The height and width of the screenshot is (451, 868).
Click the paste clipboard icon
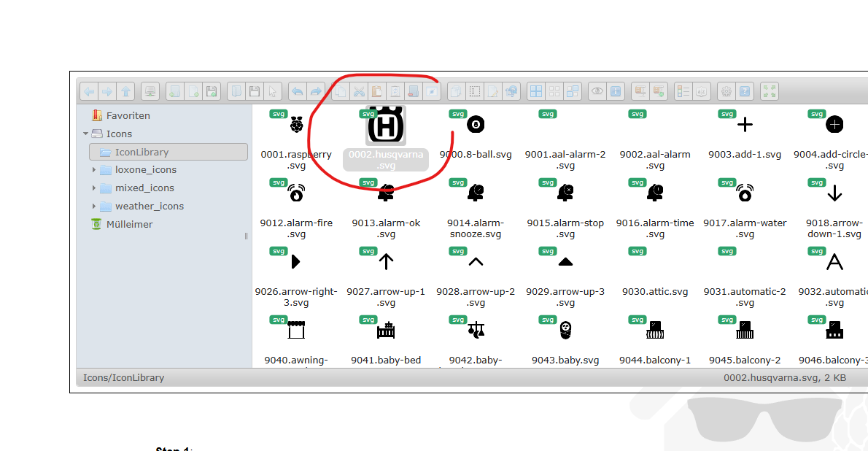coord(377,91)
